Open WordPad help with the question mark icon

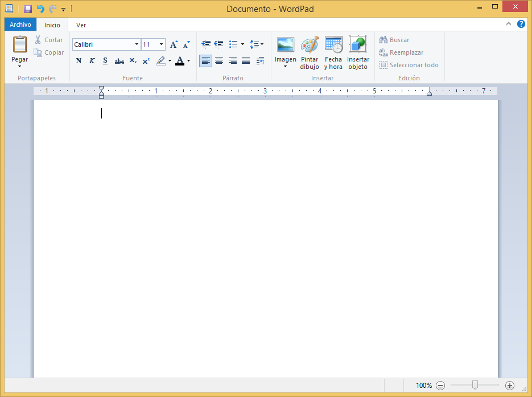[x=521, y=24]
